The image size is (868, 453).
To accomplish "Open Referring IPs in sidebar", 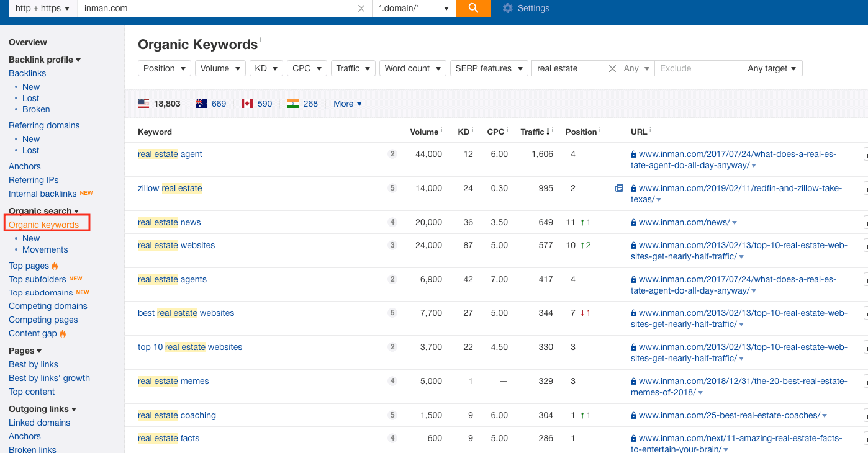I will click(x=34, y=180).
